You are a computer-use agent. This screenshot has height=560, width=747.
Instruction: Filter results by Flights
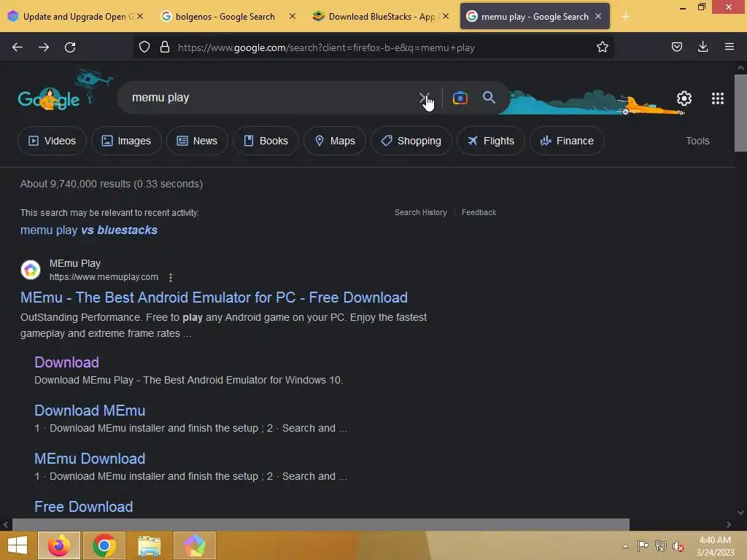click(x=491, y=141)
